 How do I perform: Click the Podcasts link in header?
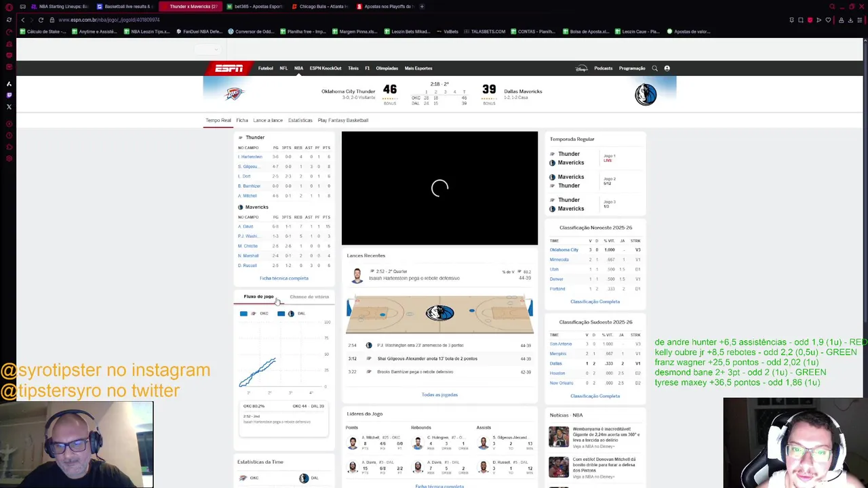pos(604,68)
